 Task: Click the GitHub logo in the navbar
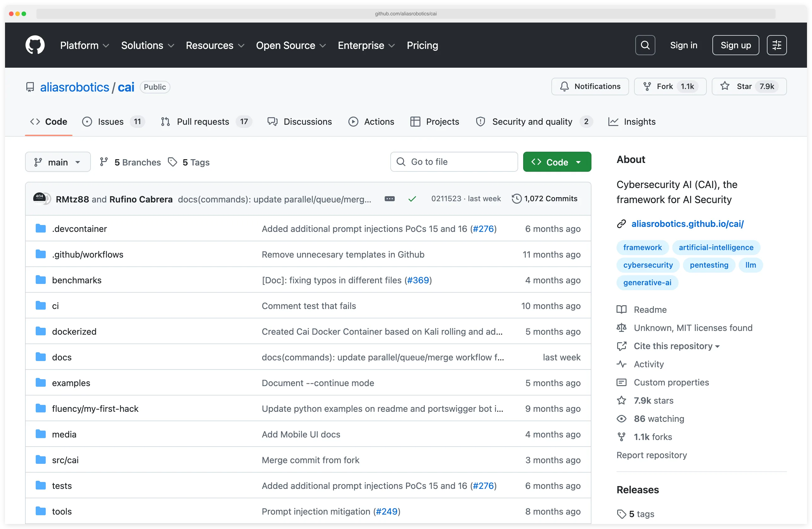[35, 45]
